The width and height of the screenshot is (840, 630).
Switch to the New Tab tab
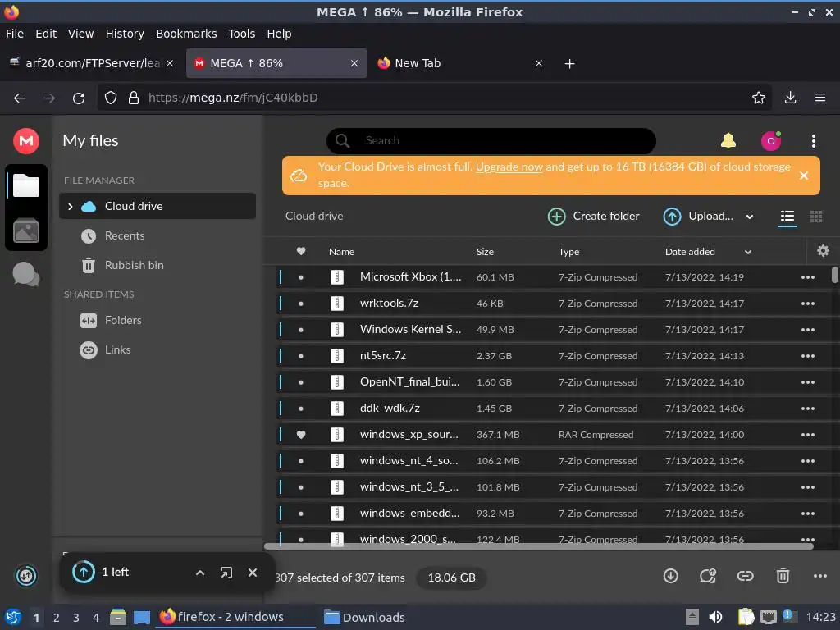point(459,63)
